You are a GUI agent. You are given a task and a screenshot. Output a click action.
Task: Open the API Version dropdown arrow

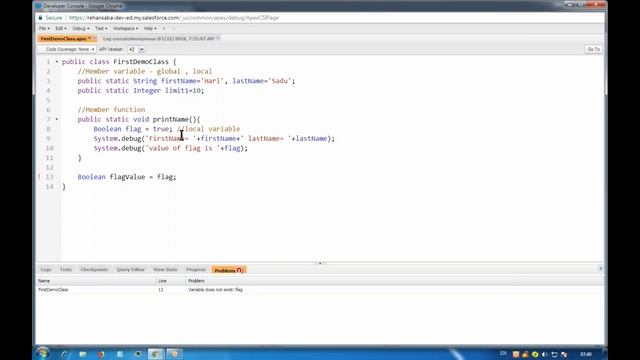[142, 49]
